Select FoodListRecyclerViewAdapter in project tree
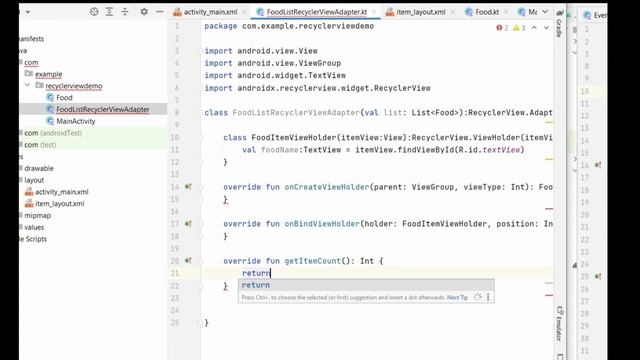 (x=102, y=109)
